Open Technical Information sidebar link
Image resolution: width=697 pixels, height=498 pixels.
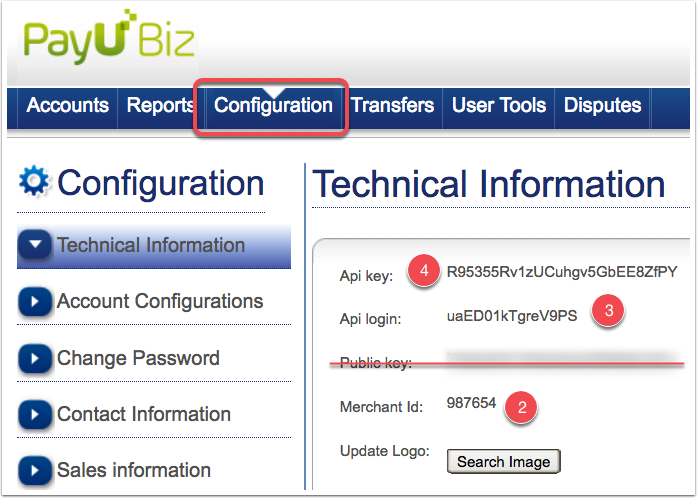click(151, 245)
